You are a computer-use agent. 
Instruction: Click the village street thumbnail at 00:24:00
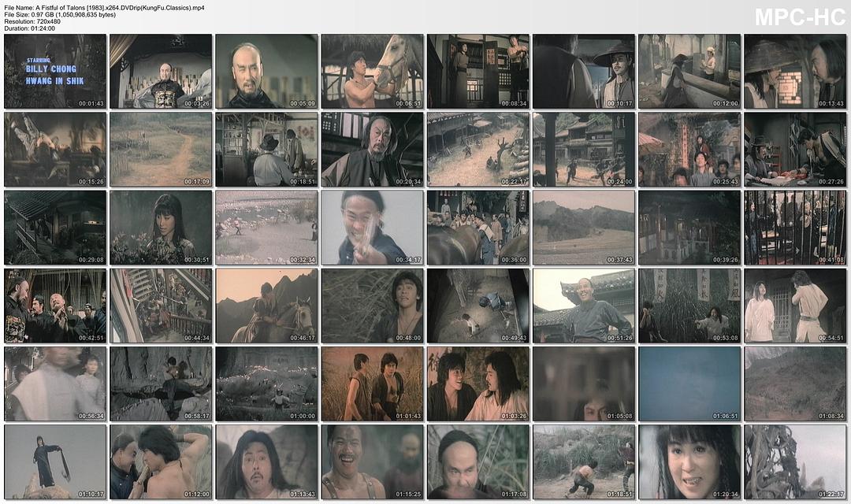tap(583, 149)
